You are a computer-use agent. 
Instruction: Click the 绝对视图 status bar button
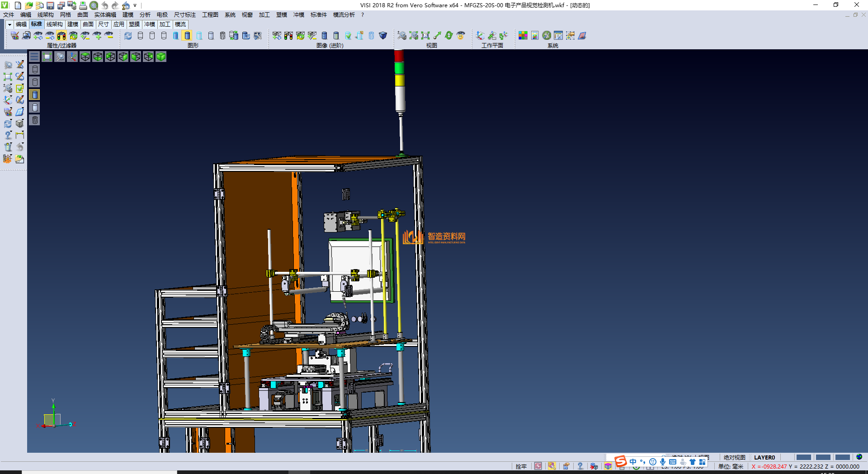click(x=734, y=457)
